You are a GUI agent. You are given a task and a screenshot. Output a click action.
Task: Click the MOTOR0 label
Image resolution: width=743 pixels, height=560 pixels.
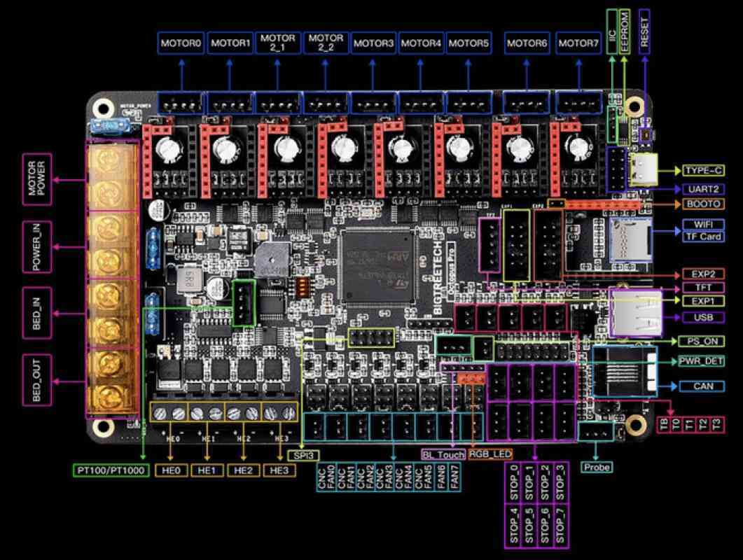point(181,43)
